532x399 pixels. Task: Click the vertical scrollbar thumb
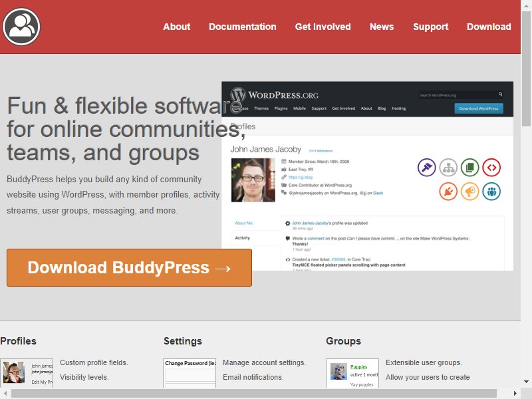pos(526,69)
